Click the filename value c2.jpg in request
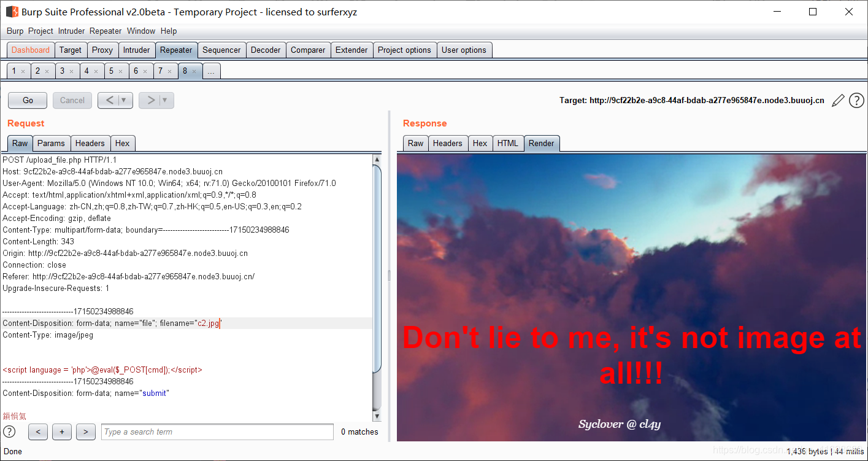Viewport: 868px width, 461px height. click(208, 323)
